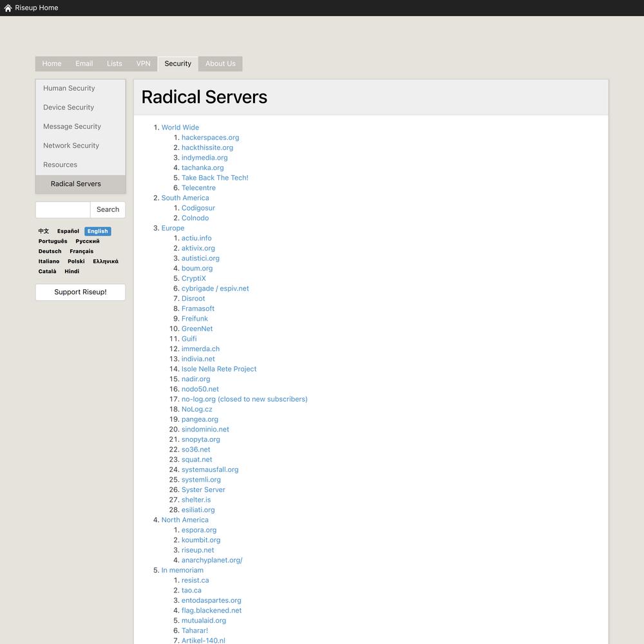Viewport: 644px width, 644px height.
Task: Open the sindominio.net link
Action: point(205,429)
